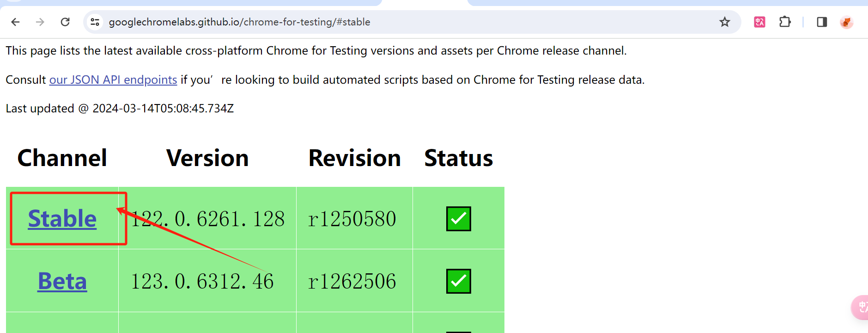Click the Stable row green status checkmark
Image resolution: width=868 pixels, height=333 pixels.
(458, 218)
